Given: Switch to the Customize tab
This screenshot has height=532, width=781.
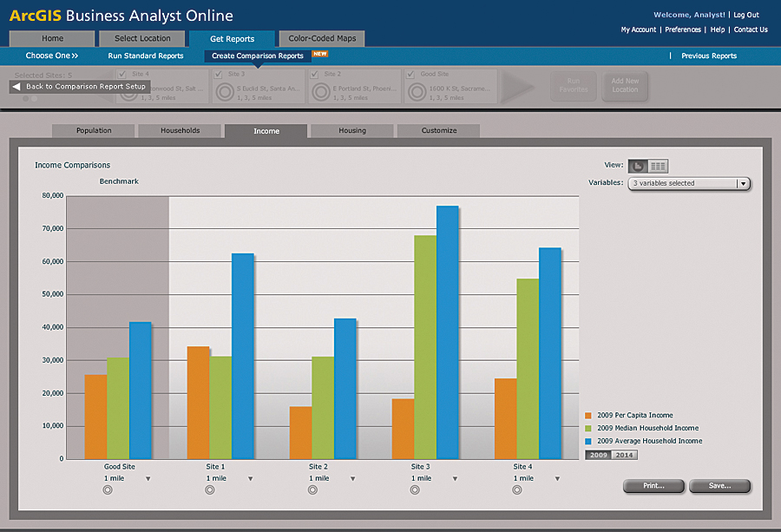Looking at the screenshot, I should point(439,130).
